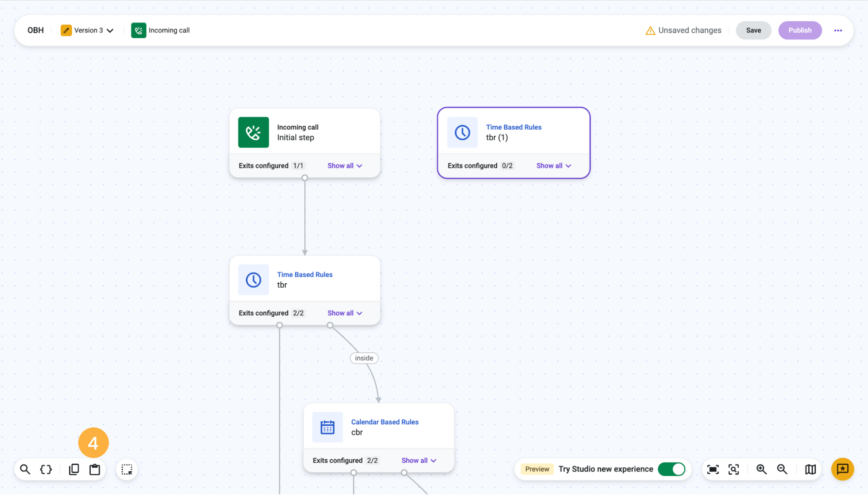Click the Unsaved changes warning icon
Image resolution: width=868 pixels, height=495 pixels.
pyautogui.click(x=650, y=30)
